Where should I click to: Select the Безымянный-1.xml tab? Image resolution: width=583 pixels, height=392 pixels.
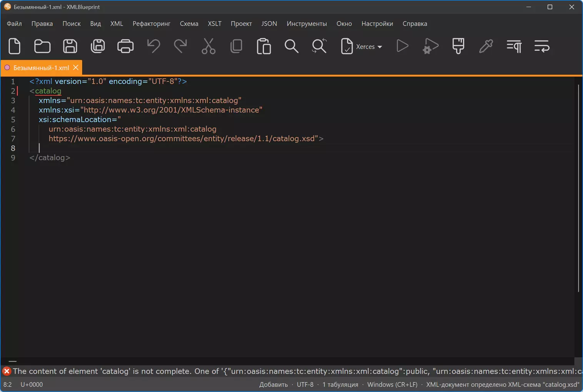coord(41,68)
